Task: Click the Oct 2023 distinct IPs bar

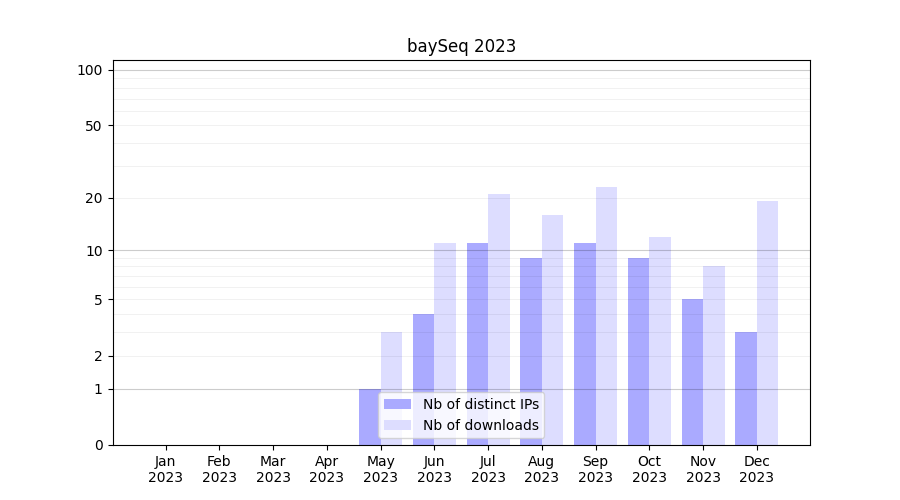Action: click(638, 351)
